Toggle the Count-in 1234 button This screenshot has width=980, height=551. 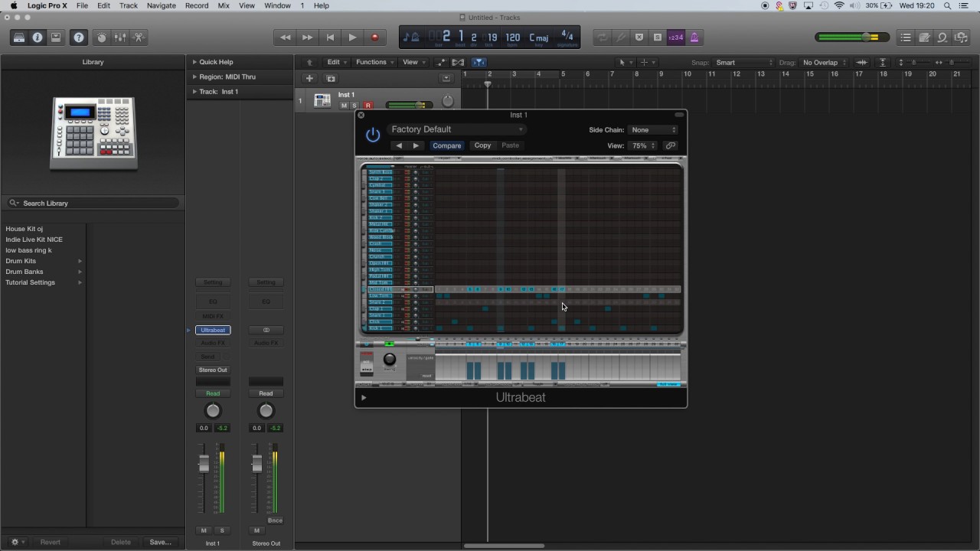[x=676, y=37]
